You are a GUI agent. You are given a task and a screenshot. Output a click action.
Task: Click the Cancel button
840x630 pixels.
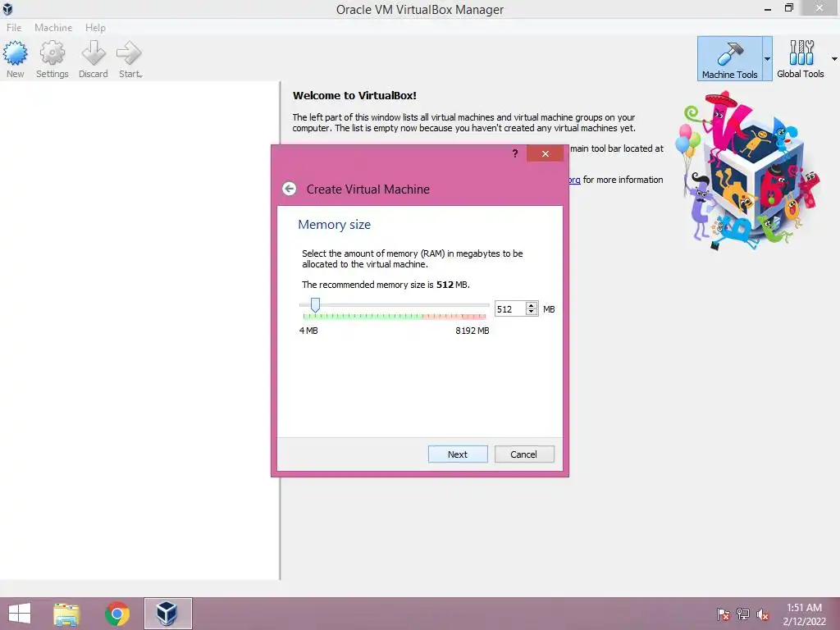pyautogui.click(x=523, y=454)
